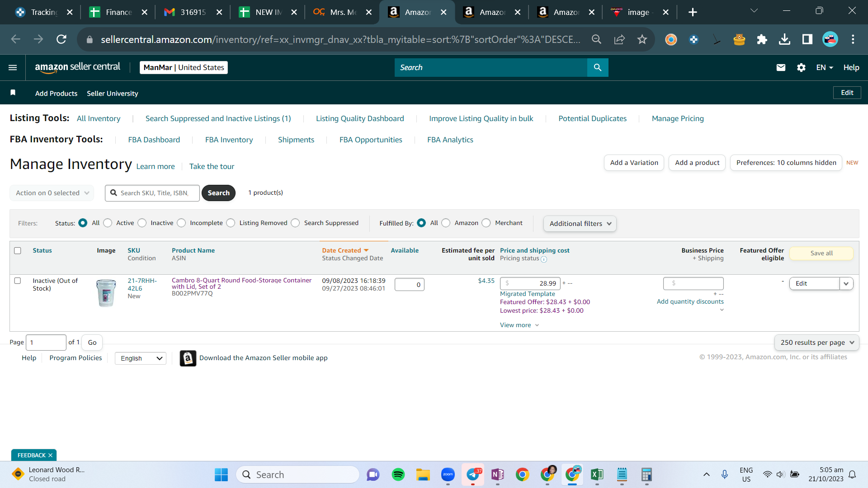This screenshot has height=488, width=868.
Task: Select the Incomplete status filter
Action: click(x=181, y=223)
